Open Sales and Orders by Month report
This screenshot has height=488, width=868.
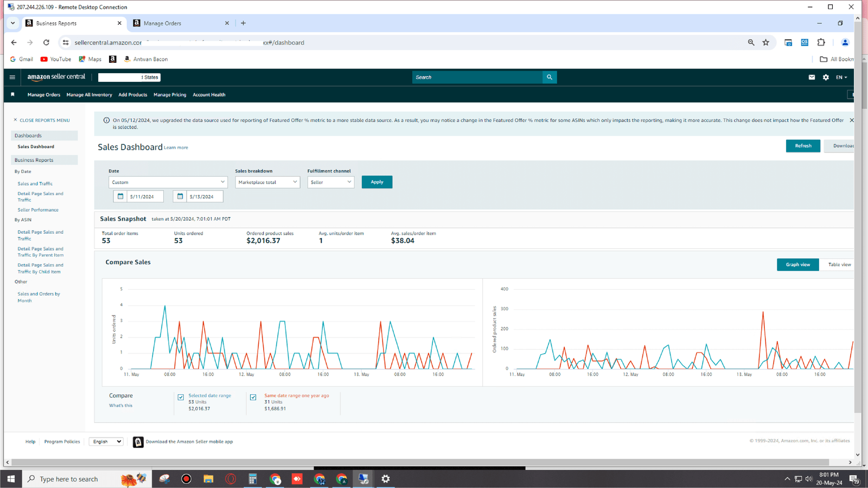pos(39,297)
